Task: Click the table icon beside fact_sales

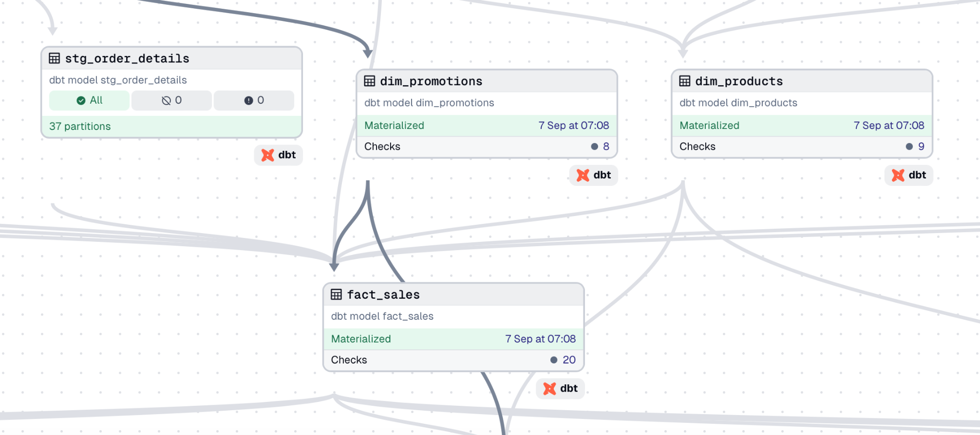Action: point(337,294)
